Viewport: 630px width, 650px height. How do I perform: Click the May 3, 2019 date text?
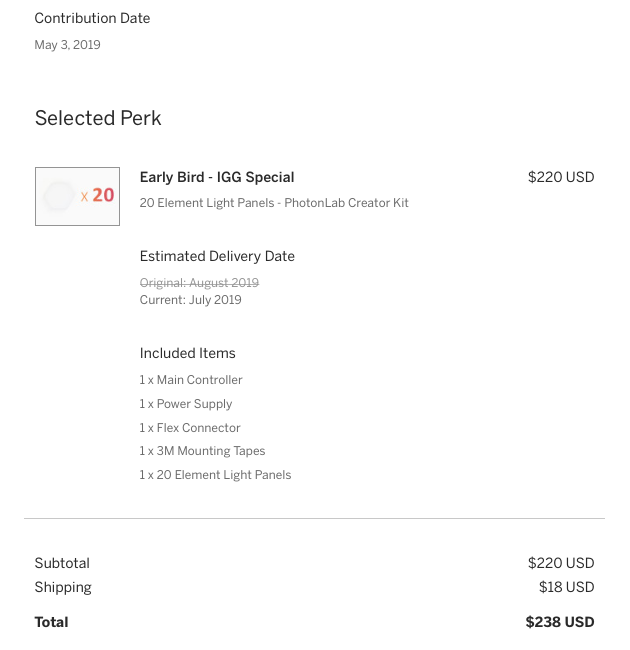point(67,45)
